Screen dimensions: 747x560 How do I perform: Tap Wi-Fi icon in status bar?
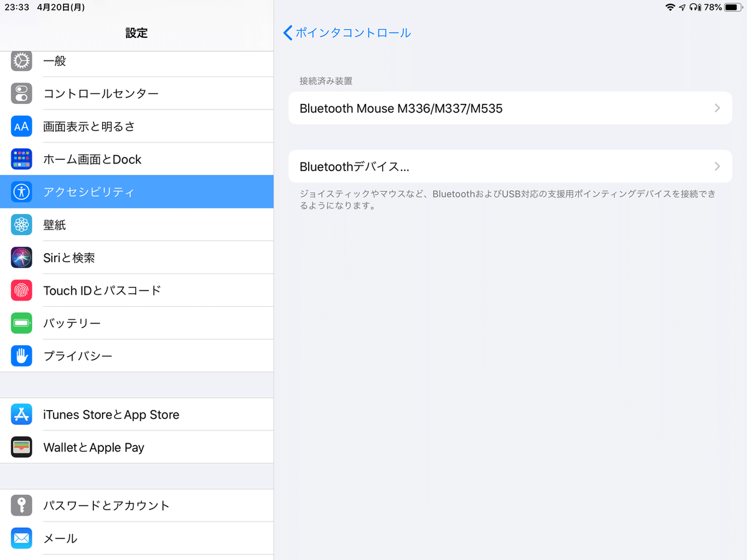pos(670,7)
